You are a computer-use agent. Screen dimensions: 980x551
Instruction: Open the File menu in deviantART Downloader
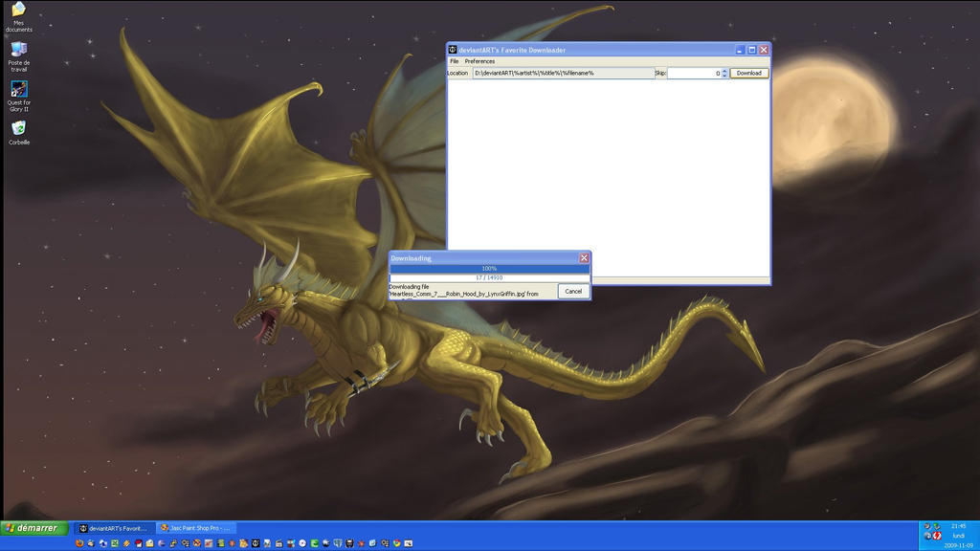454,60
